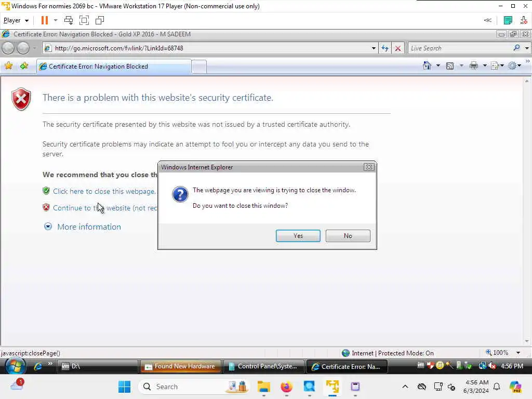This screenshot has width=532, height=399.
Task: Click the IE Forward button
Action: pos(23,48)
